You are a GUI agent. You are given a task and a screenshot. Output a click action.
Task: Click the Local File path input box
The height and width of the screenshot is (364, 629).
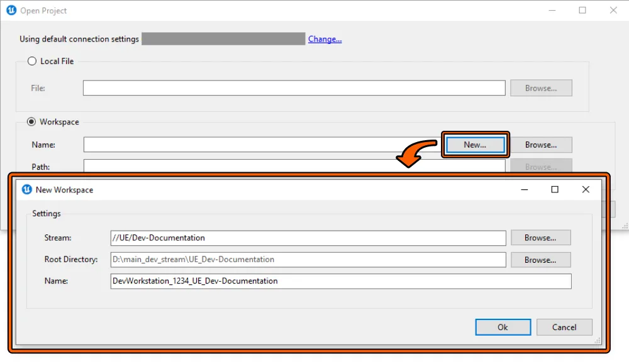294,88
